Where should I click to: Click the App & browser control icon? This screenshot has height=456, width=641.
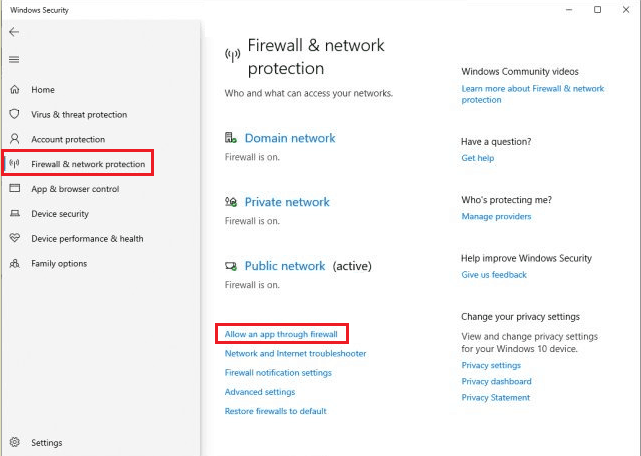coord(14,189)
